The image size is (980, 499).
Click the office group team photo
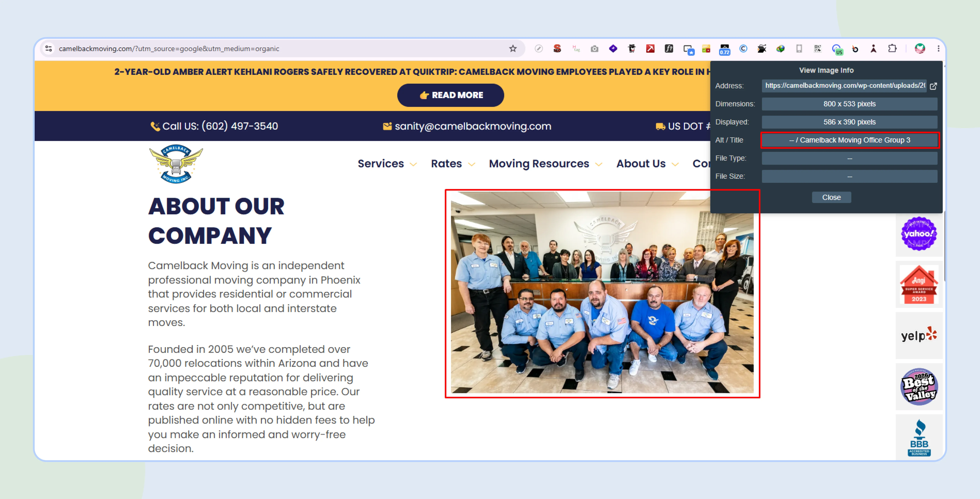[602, 293]
